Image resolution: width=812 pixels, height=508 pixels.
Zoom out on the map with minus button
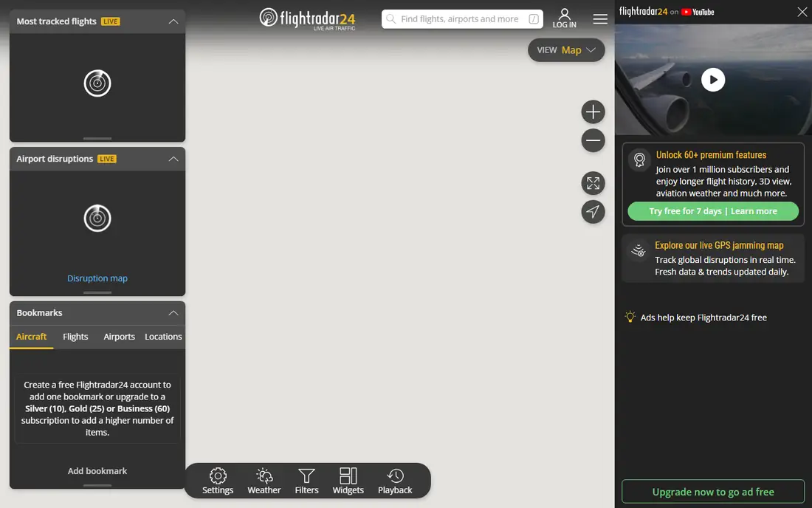[x=593, y=140]
